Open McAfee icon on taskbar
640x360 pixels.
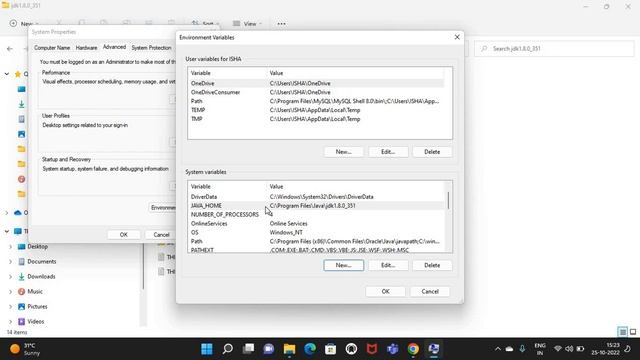(372, 349)
